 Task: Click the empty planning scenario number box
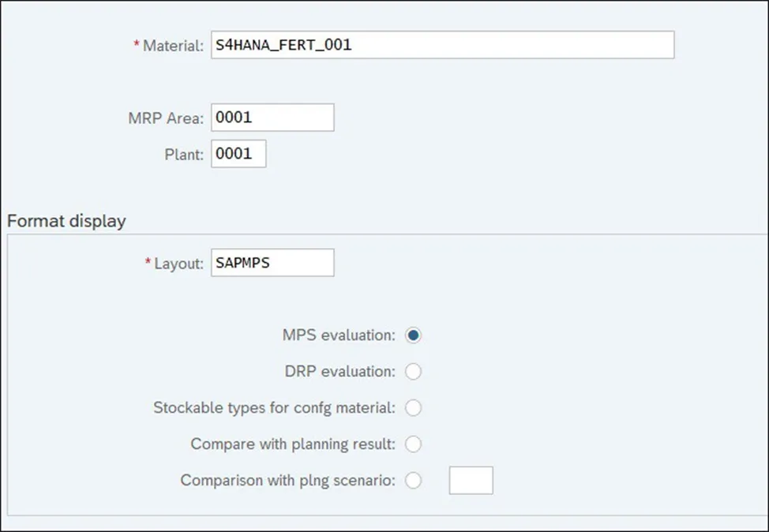pyautogui.click(x=471, y=481)
